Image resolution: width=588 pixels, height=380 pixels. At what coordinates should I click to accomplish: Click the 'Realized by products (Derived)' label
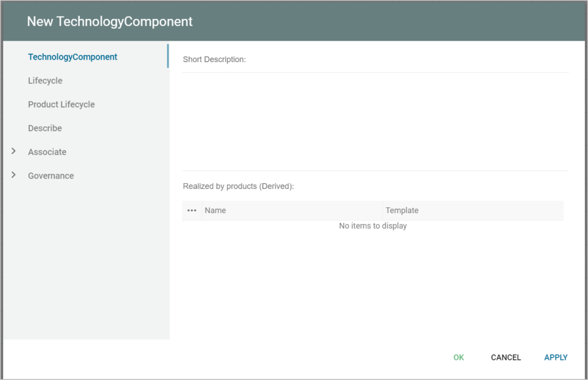[238, 187]
